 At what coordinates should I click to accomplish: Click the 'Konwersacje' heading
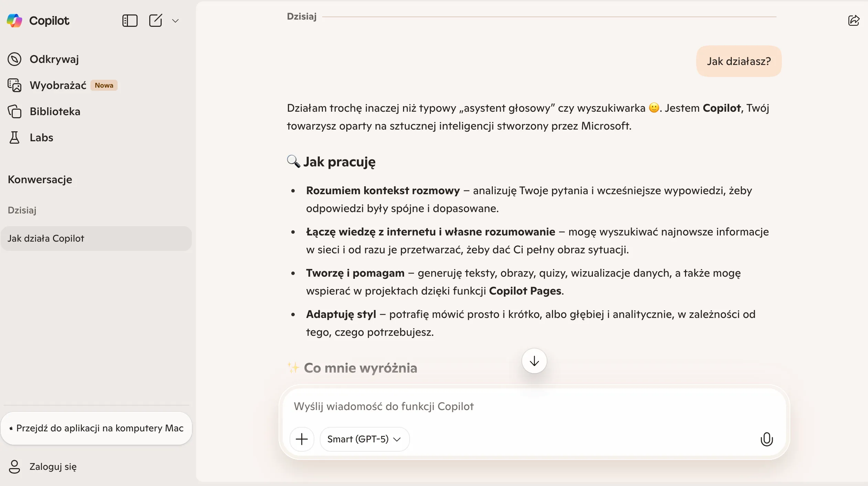click(x=40, y=179)
